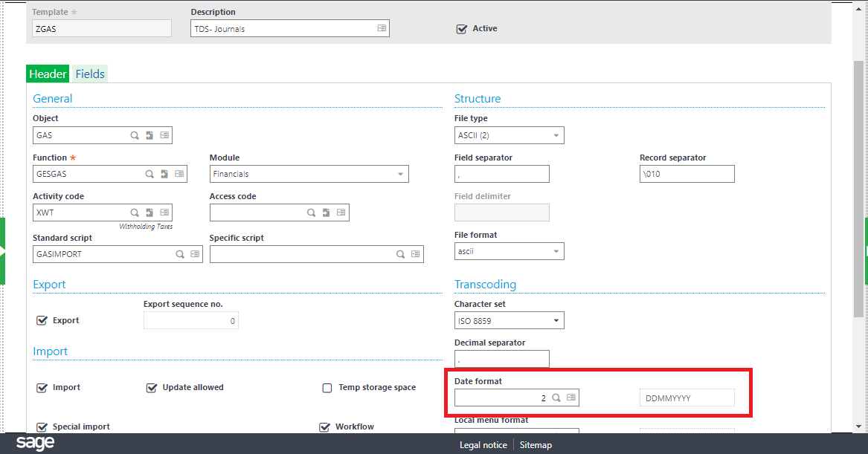This screenshot has height=454, width=868.
Task: Click the magnifier icon in Access code field
Action: coord(312,213)
